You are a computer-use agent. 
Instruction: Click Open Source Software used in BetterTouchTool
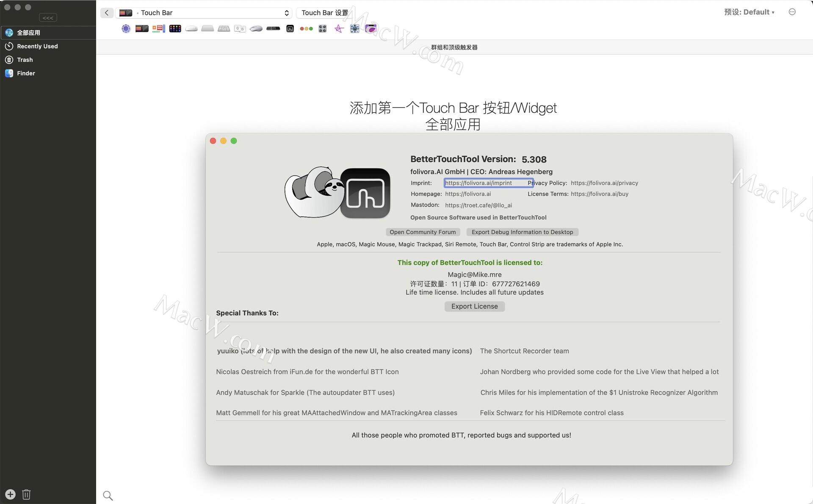click(x=478, y=218)
